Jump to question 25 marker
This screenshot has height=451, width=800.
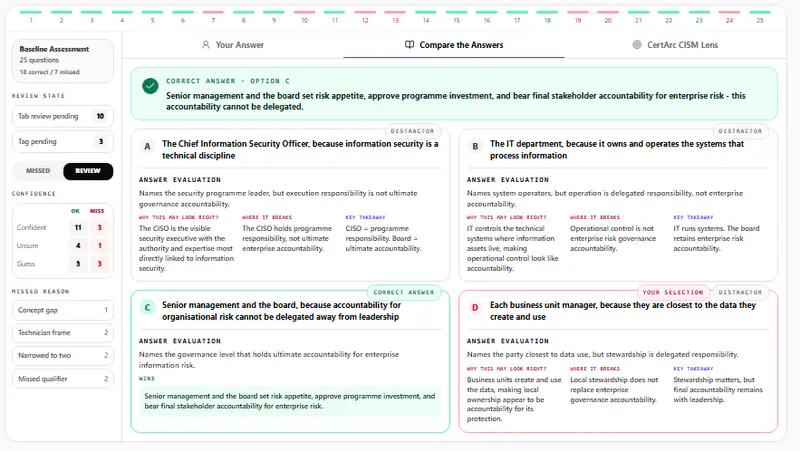click(760, 16)
